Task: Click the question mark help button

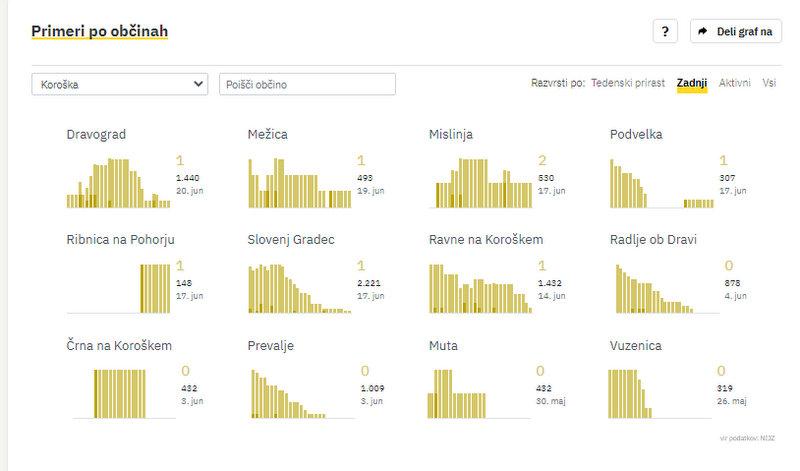Action: pyautogui.click(x=666, y=32)
